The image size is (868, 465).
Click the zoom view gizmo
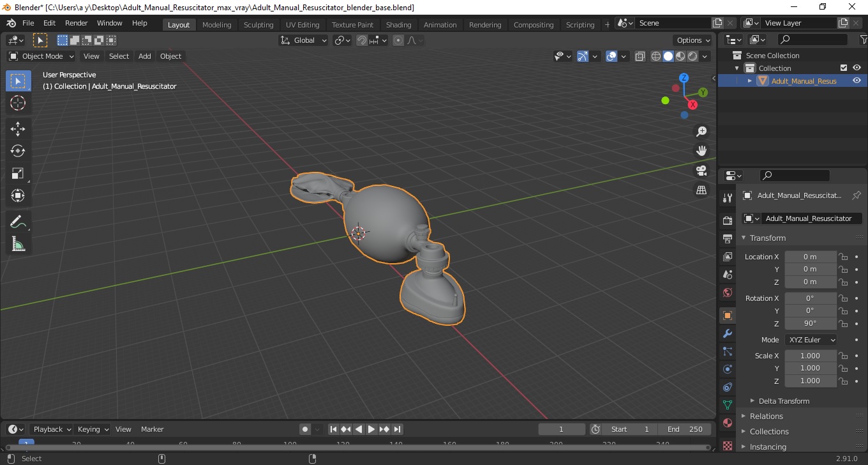(x=701, y=132)
